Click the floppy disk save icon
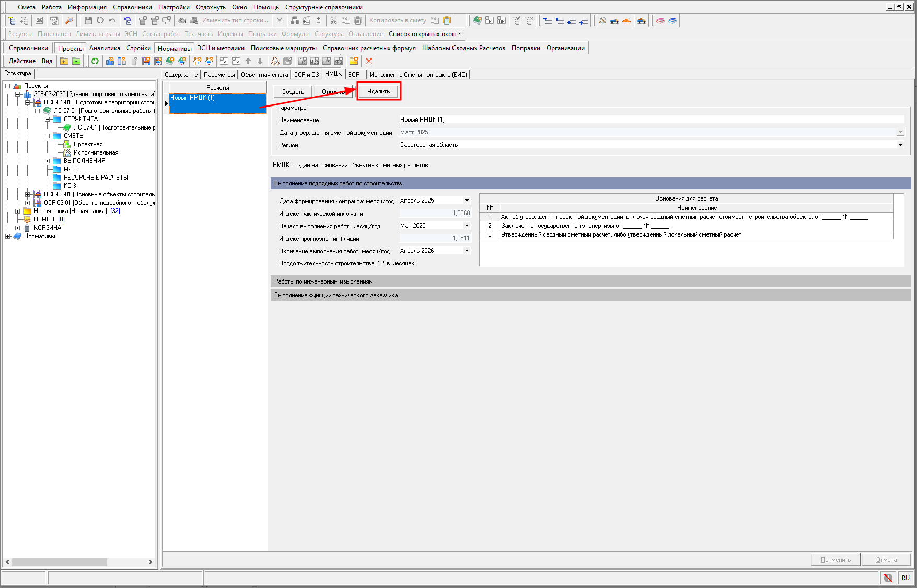The height and width of the screenshot is (588, 917). click(x=88, y=20)
